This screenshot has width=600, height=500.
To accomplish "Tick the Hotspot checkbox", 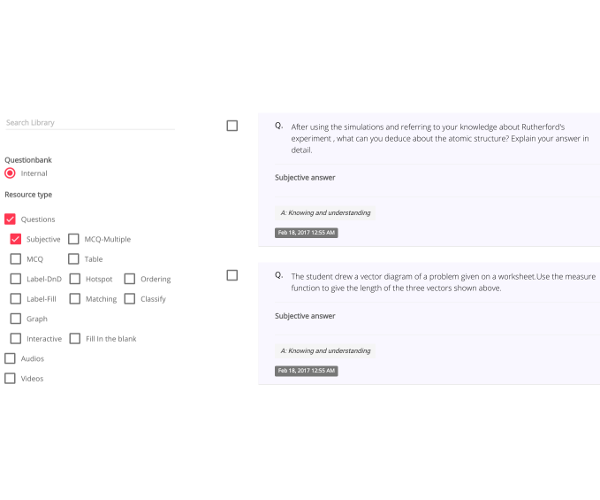I will 75,279.
